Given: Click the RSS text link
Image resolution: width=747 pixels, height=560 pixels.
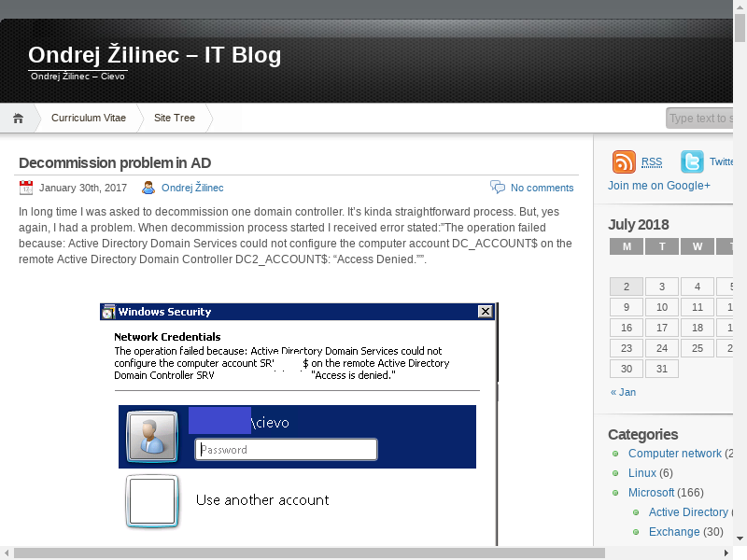Looking at the screenshot, I should (652, 161).
